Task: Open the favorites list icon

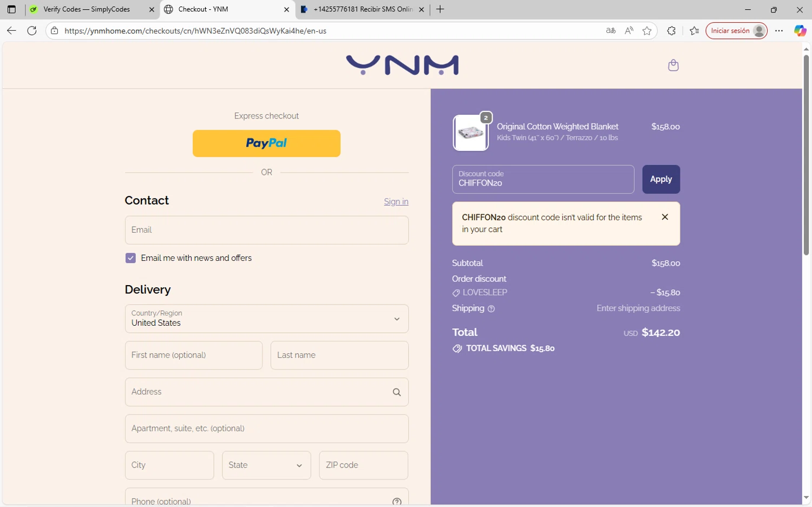Action: 695,31
